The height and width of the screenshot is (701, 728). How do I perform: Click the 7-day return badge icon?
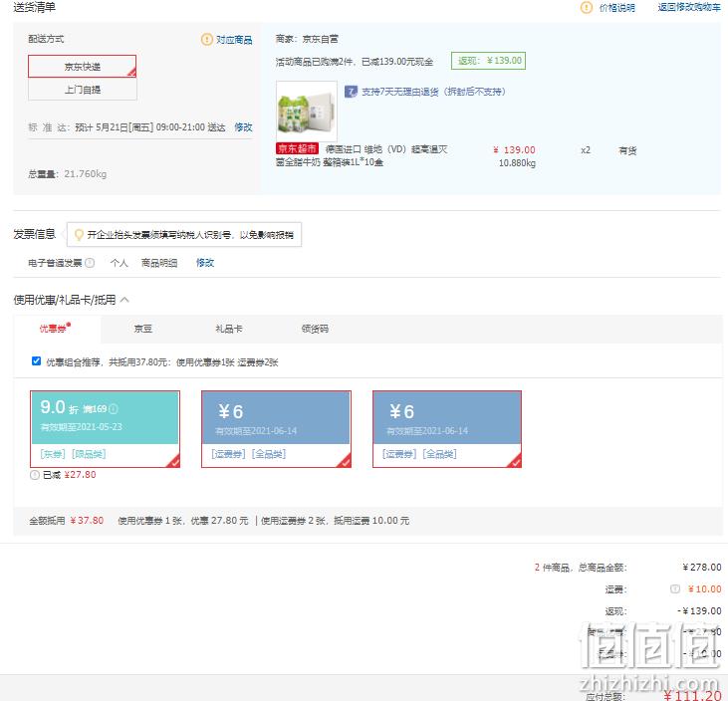click(351, 92)
